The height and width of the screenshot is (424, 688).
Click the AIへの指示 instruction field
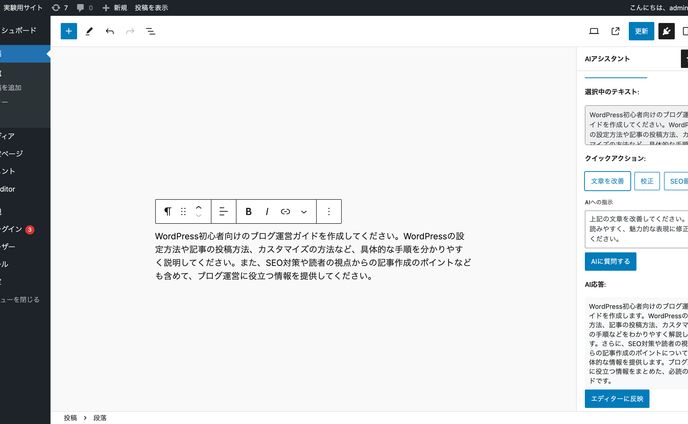click(x=636, y=229)
